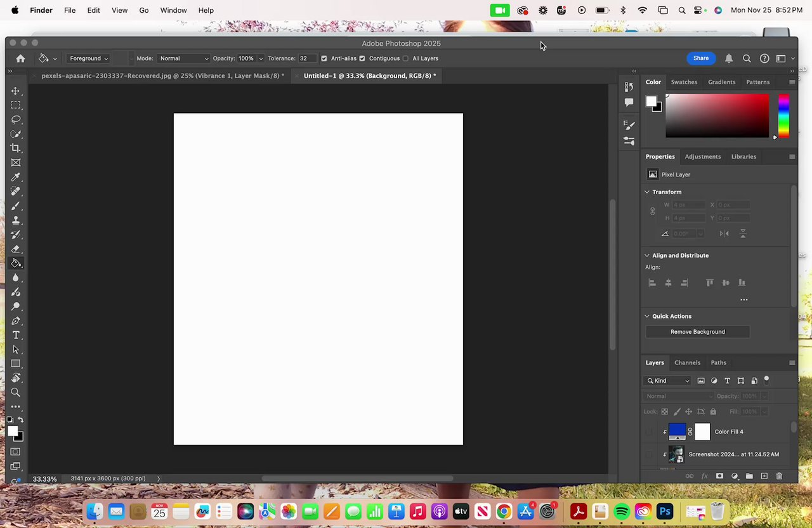Open the Window menu in menu bar
Screen dimensions: 812x528
click(x=173, y=10)
